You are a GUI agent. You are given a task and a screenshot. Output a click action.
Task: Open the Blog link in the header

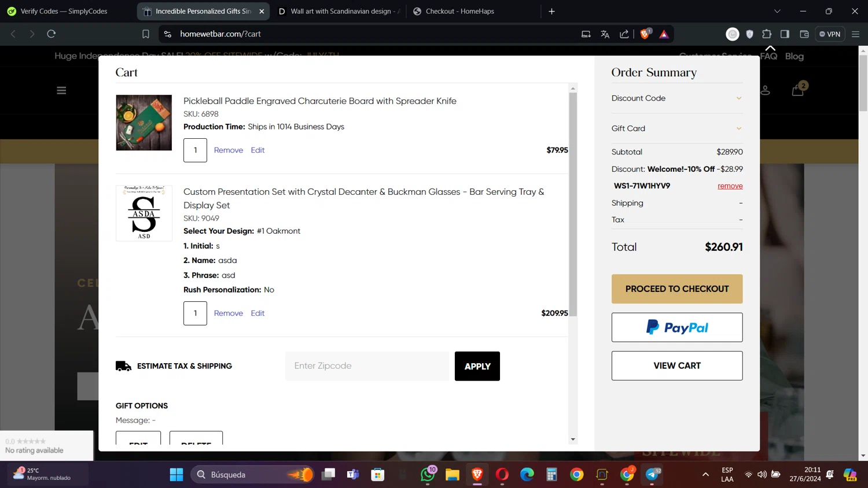tap(795, 56)
